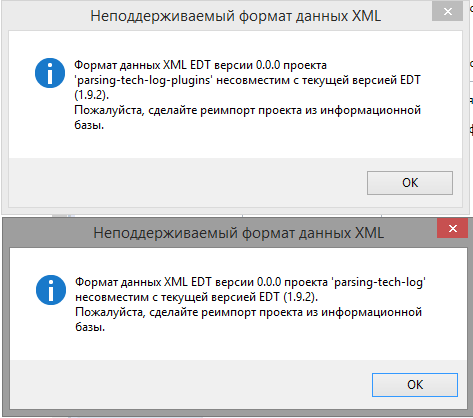Confirm the 'parsing-tech-log-plugins' warning with OK

click(x=410, y=183)
